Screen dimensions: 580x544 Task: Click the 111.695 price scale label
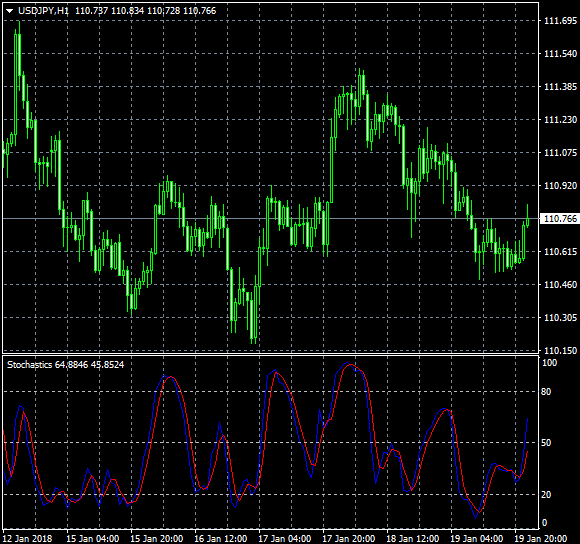pyautogui.click(x=560, y=21)
